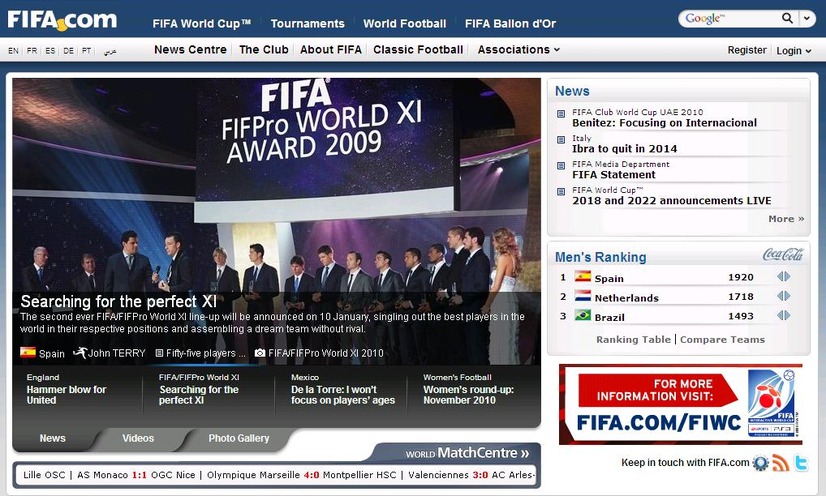Image resolution: width=826 pixels, height=496 pixels.
Task: Click article icon beside Ibra news
Action: 561,140
